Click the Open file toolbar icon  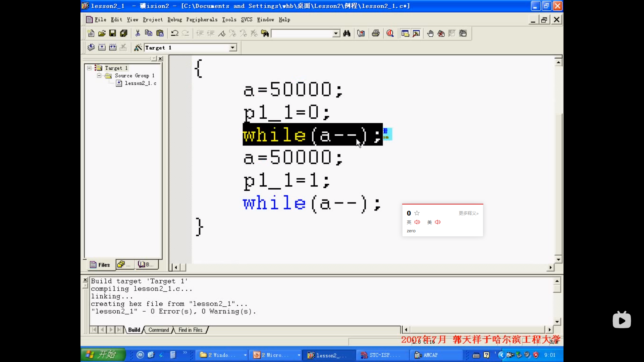[102, 33]
